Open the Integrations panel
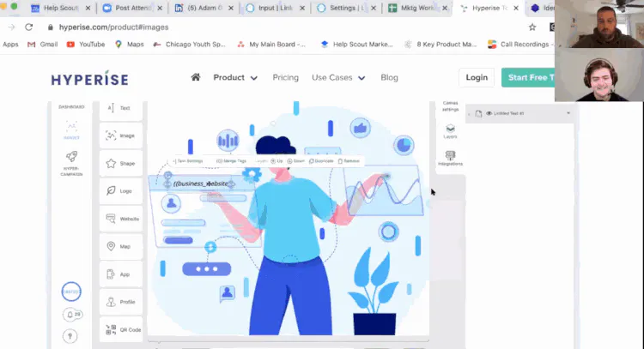This screenshot has width=644, height=349. [x=450, y=158]
